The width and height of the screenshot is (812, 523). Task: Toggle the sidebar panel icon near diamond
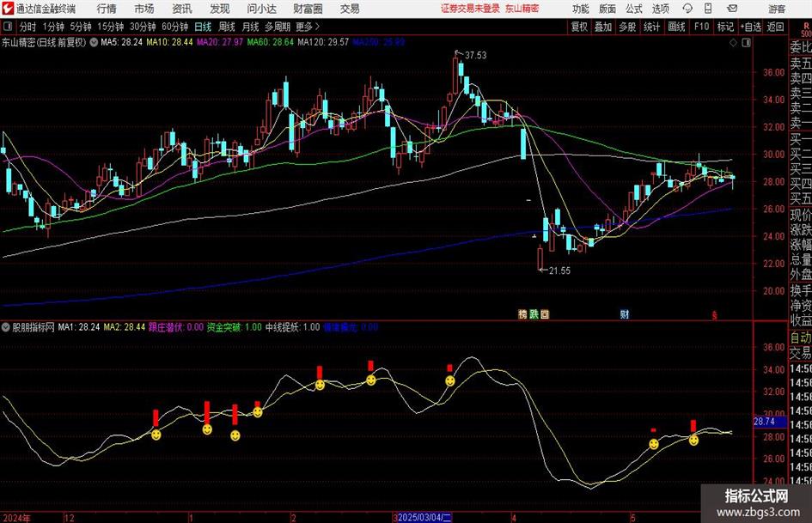[x=746, y=43]
